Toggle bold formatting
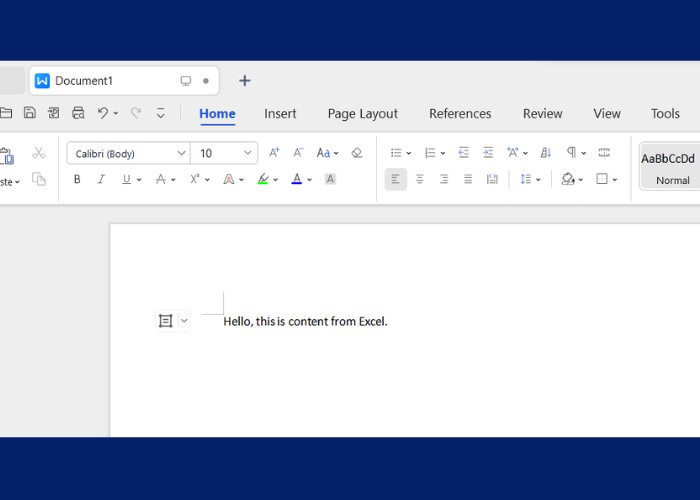The image size is (700, 500). pos(77,179)
